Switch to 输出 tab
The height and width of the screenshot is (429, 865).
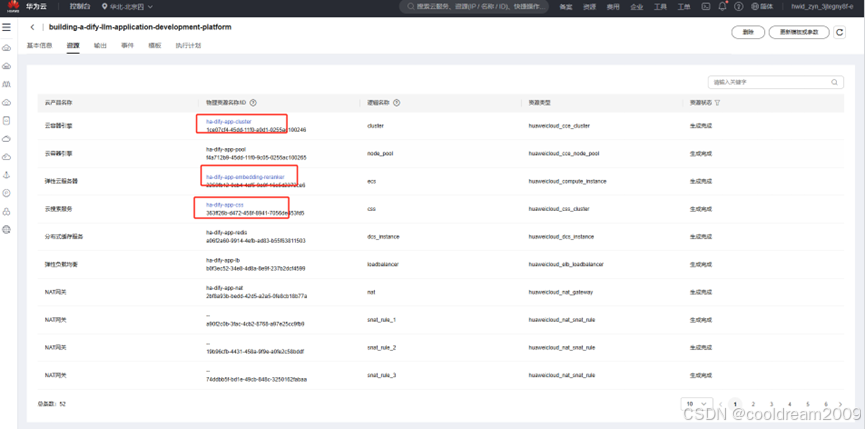pyautogui.click(x=100, y=45)
